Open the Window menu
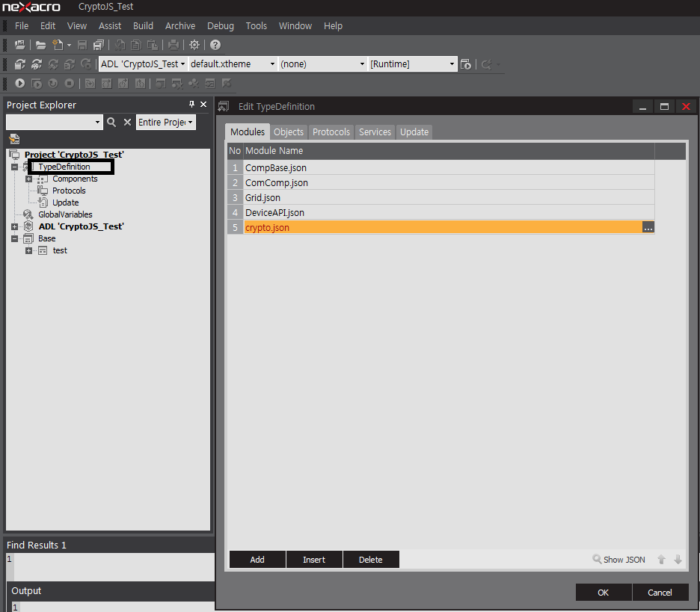700x612 pixels. coord(295,26)
